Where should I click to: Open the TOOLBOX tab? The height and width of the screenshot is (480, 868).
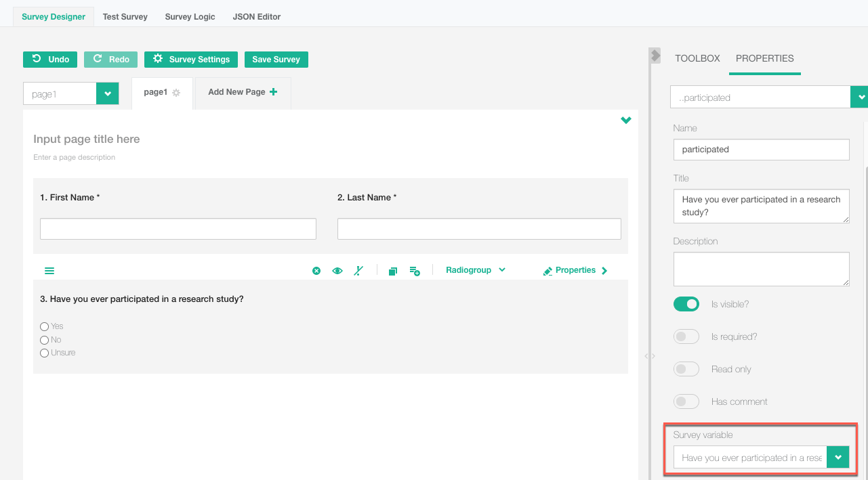[x=697, y=59]
